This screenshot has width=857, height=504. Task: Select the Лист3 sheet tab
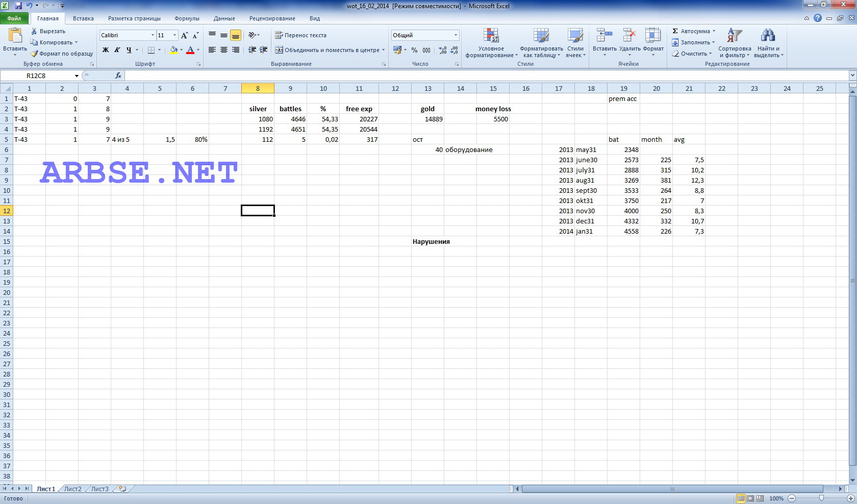click(100, 489)
